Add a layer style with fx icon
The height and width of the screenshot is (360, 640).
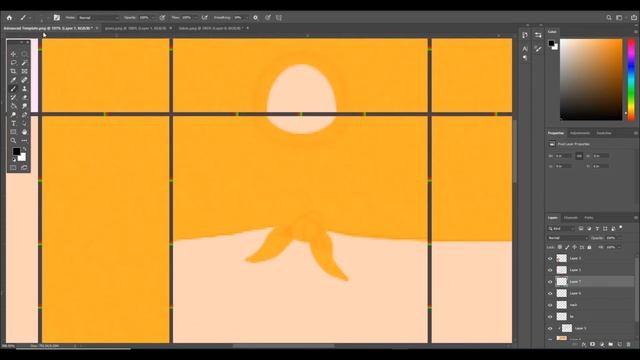coord(584,344)
